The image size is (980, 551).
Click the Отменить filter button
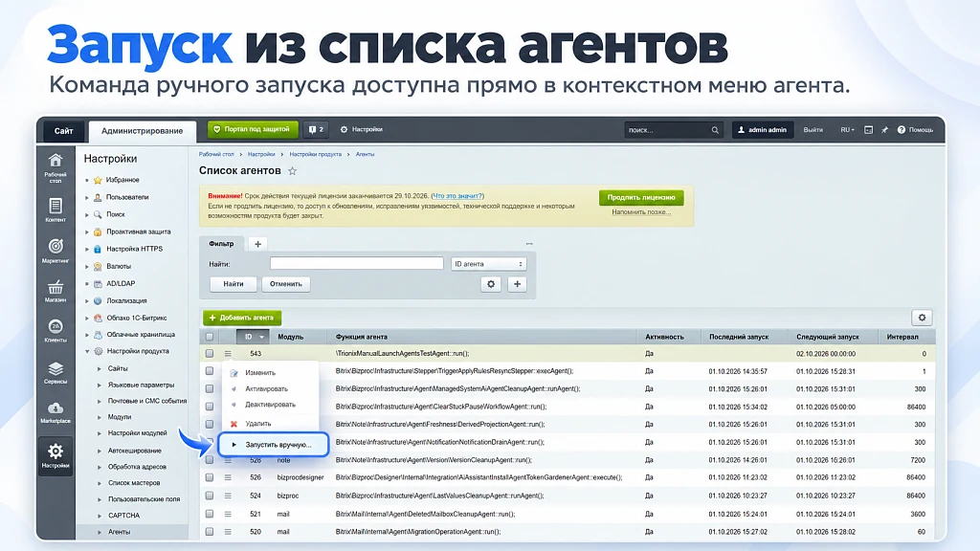(x=285, y=284)
